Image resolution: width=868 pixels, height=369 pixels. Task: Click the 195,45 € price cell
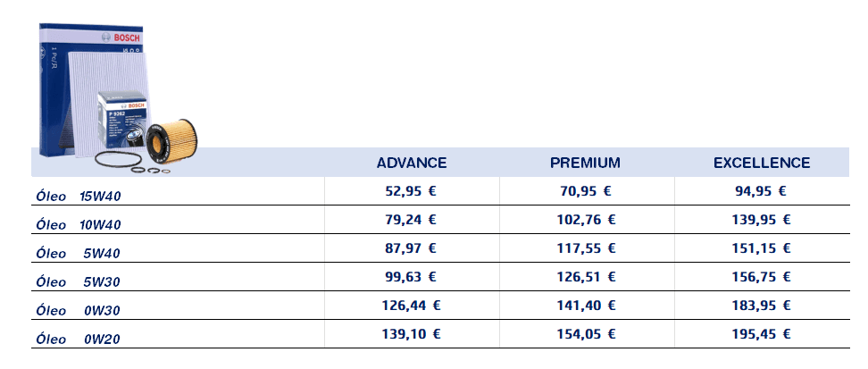(761, 334)
